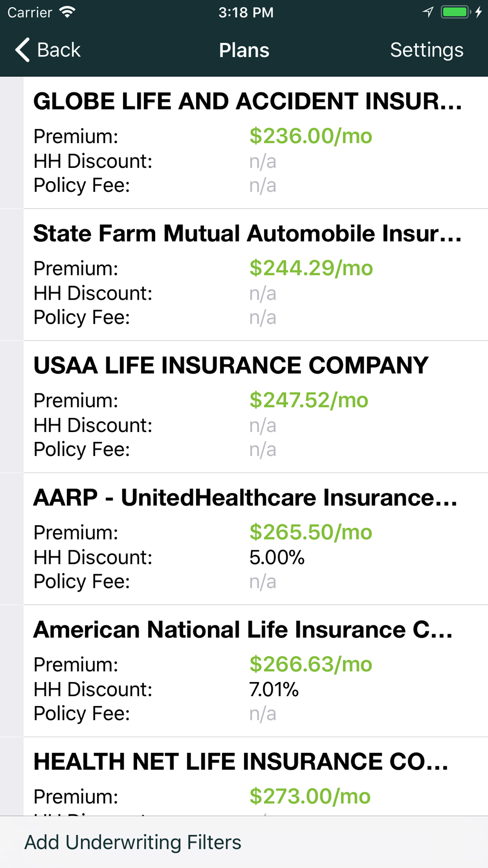Image resolution: width=488 pixels, height=868 pixels.
Task: Open Settings from navigation bar
Action: (x=427, y=50)
